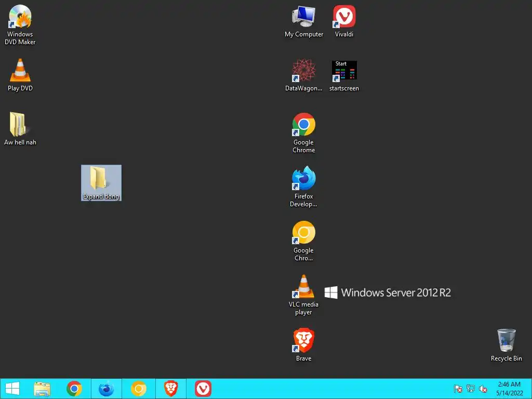The height and width of the screenshot is (399, 532).
Task: Select the DataWagon desktop shortcut
Action: (x=303, y=75)
